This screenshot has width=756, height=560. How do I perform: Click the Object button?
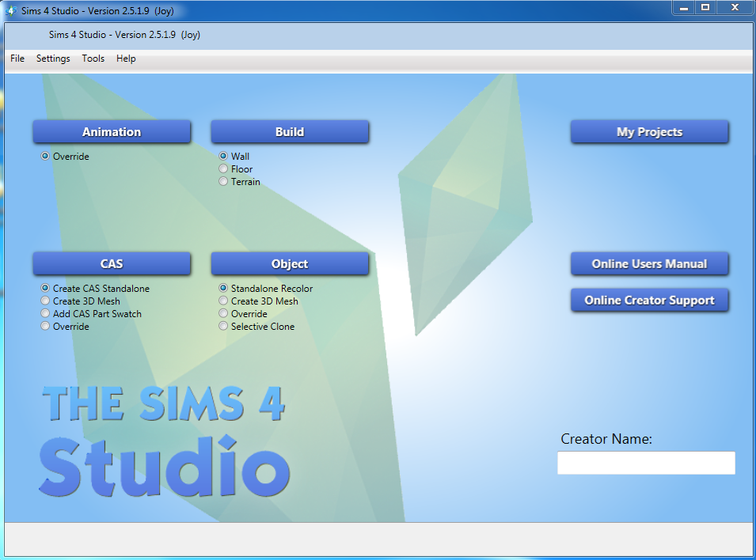click(290, 263)
